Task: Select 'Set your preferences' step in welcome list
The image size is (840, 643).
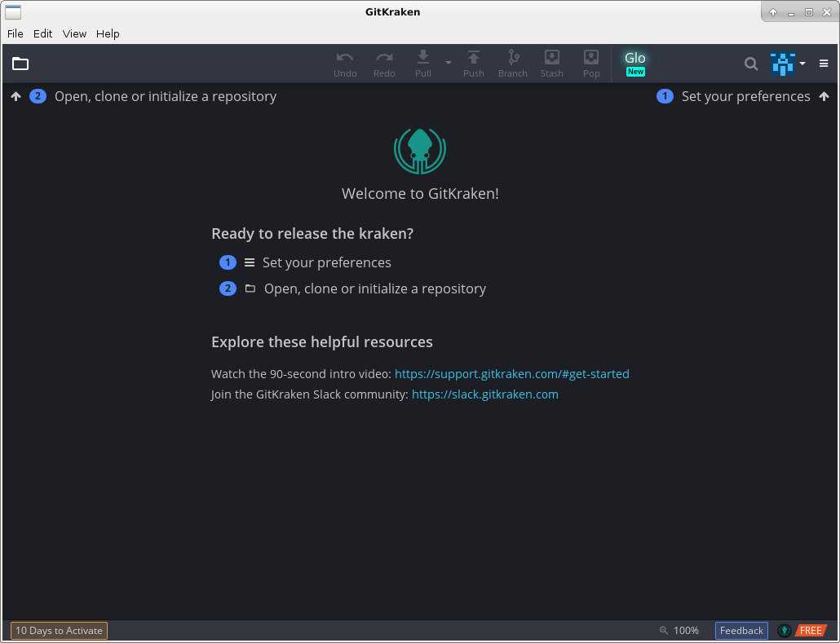Action: [327, 262]
